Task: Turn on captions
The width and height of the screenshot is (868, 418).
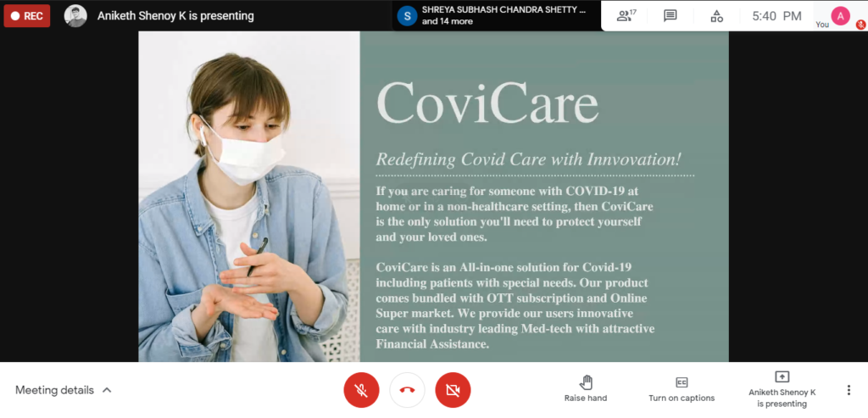Action: pyautogui.click(x=682, y=389)
